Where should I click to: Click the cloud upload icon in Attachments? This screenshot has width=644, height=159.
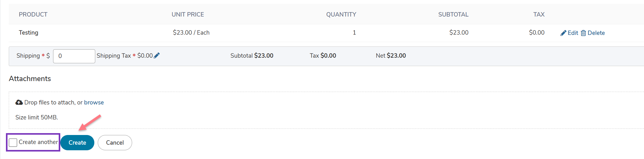19,102
